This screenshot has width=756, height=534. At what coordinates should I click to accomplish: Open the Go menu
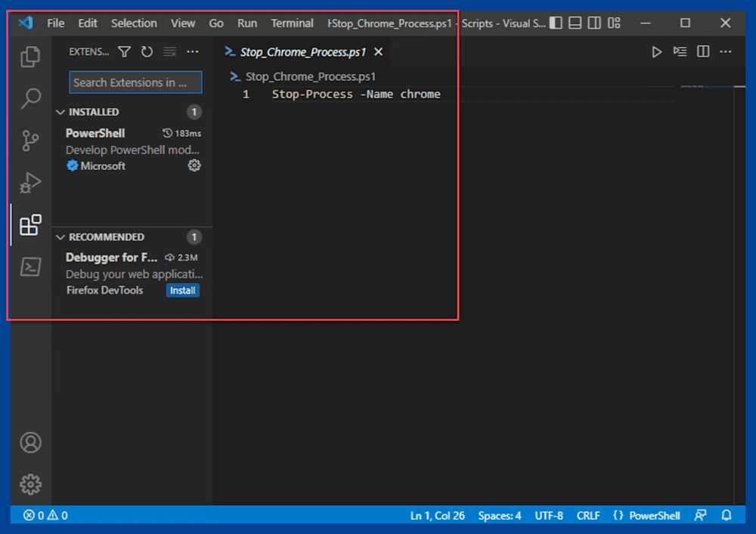click(216, 23)
